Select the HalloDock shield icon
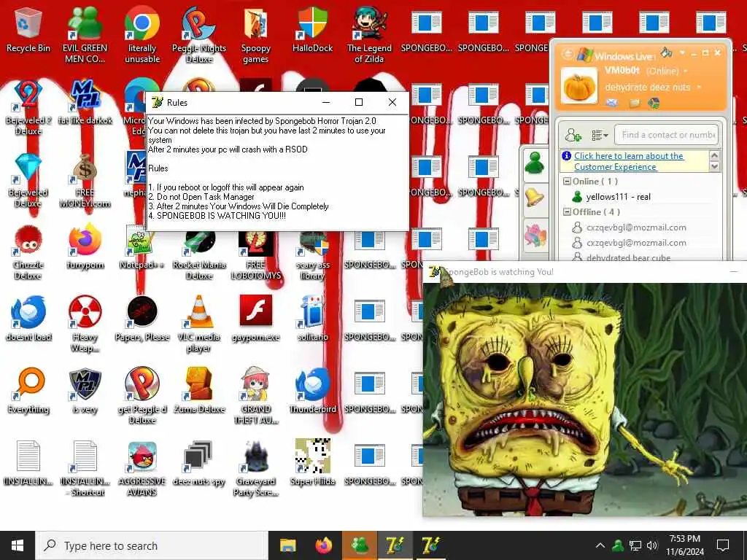The image size is (747, 560). [312, 29]
